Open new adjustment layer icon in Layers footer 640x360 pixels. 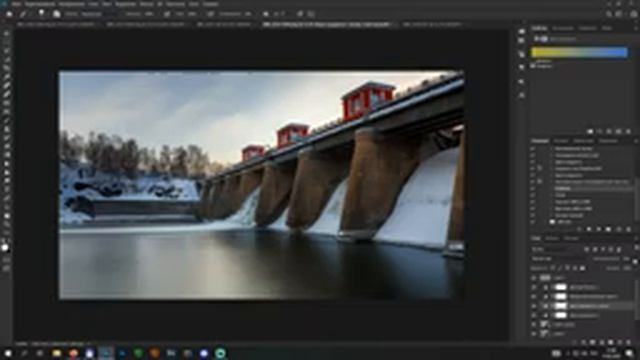tap(602, 342)
